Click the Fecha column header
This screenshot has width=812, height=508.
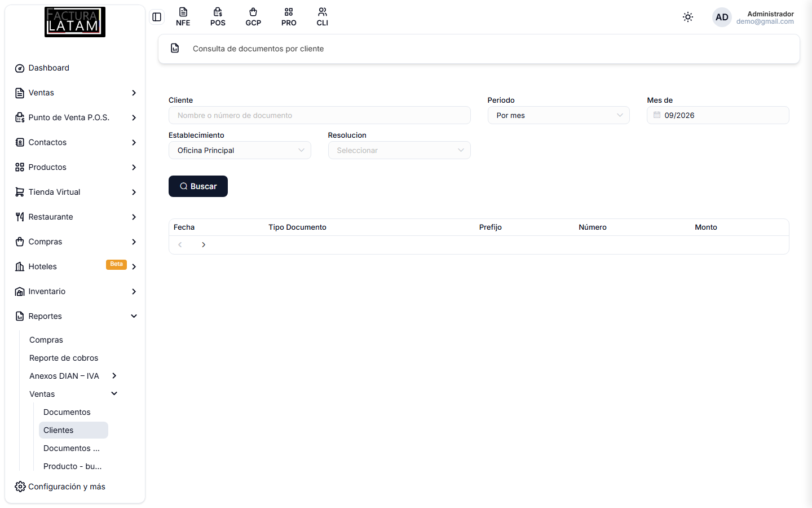(184, 227)
